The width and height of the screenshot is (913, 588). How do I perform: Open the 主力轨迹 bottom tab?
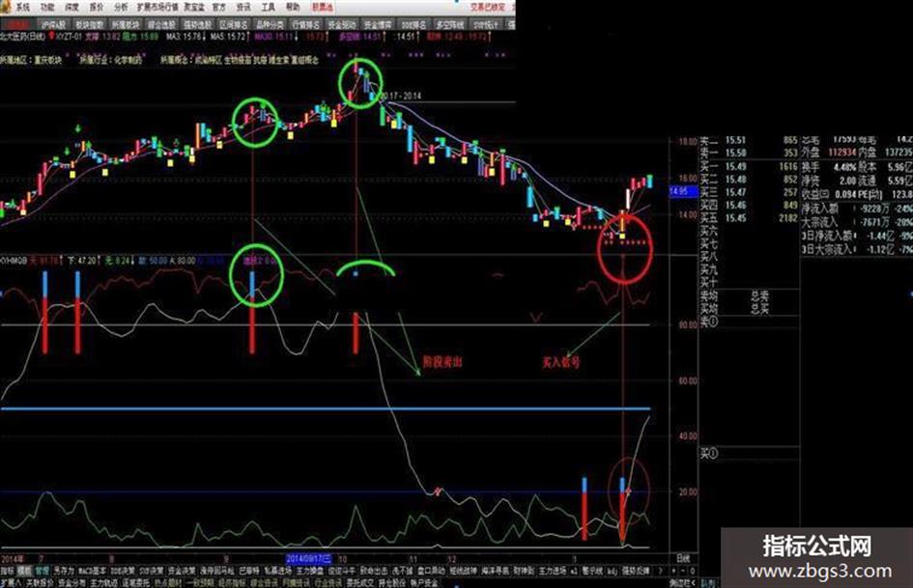point(103,583)
